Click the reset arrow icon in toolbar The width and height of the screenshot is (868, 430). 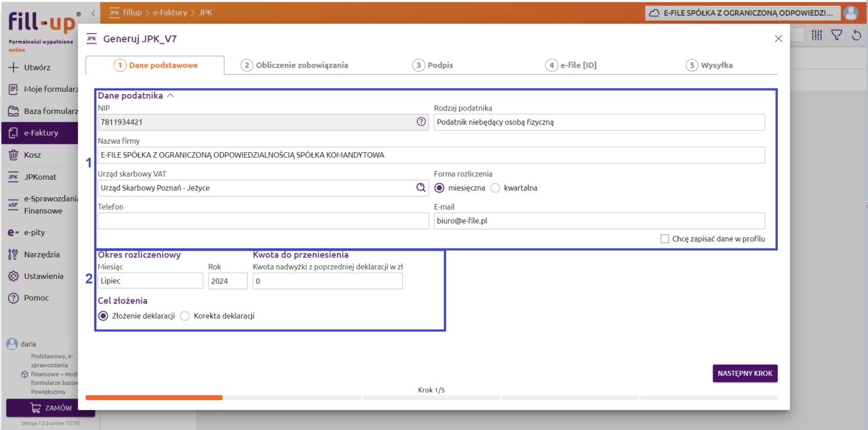click(857, 35)
